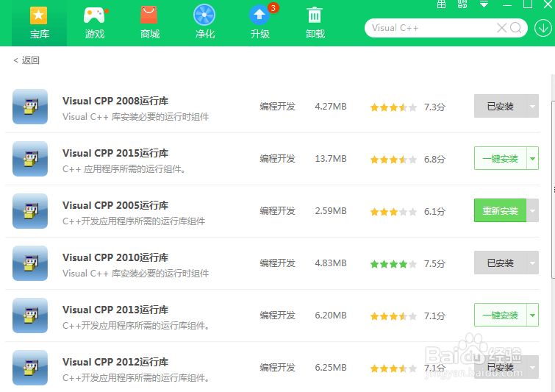Click the 编程开发 category of Visual CPP 2013
The image size is (555, 392).
click(x=277, y=316)
